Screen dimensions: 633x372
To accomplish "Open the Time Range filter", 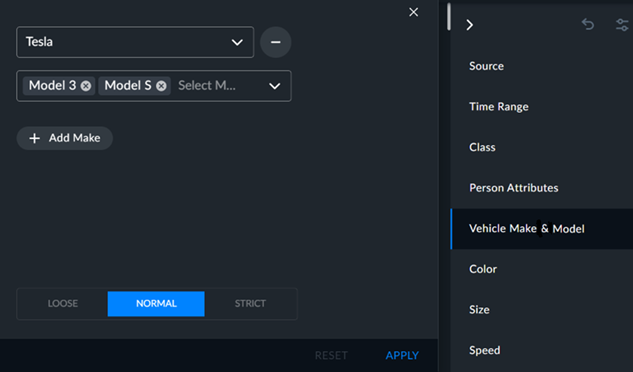I will [542, 107].
